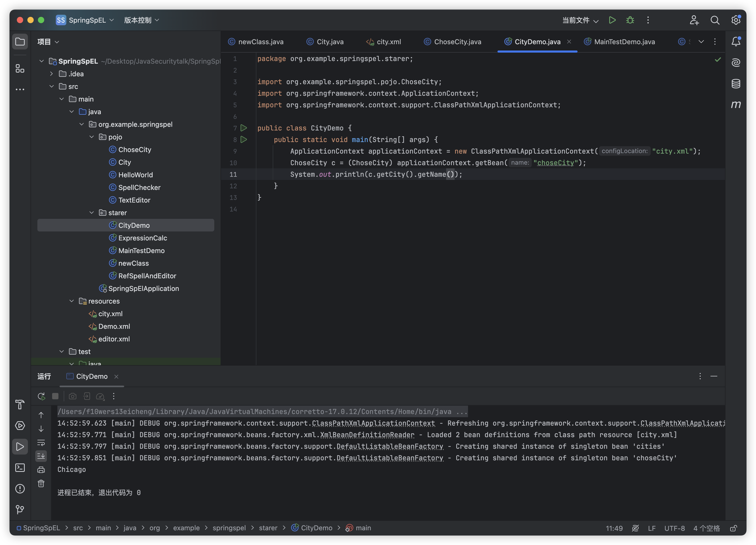
Task: Open the Terminal tool window icon
Action: [20, 468]
